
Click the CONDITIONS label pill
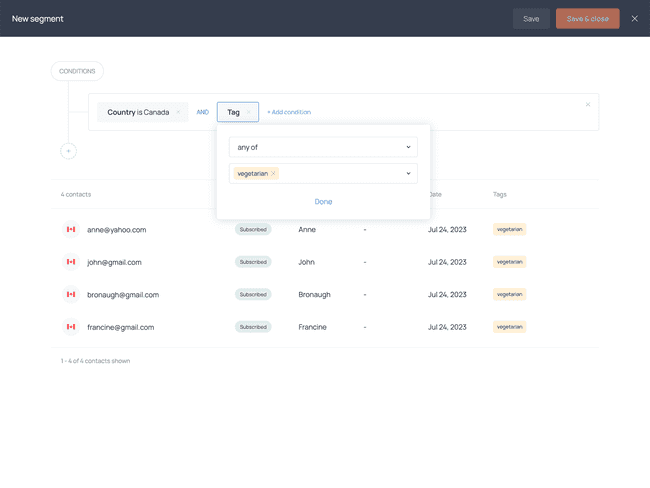(x=77, y=71)
